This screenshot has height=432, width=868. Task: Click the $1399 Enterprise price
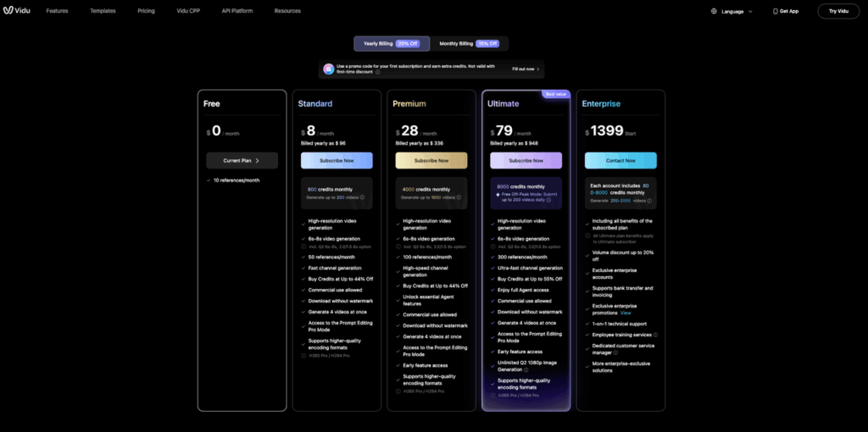(x=606, y=131)
